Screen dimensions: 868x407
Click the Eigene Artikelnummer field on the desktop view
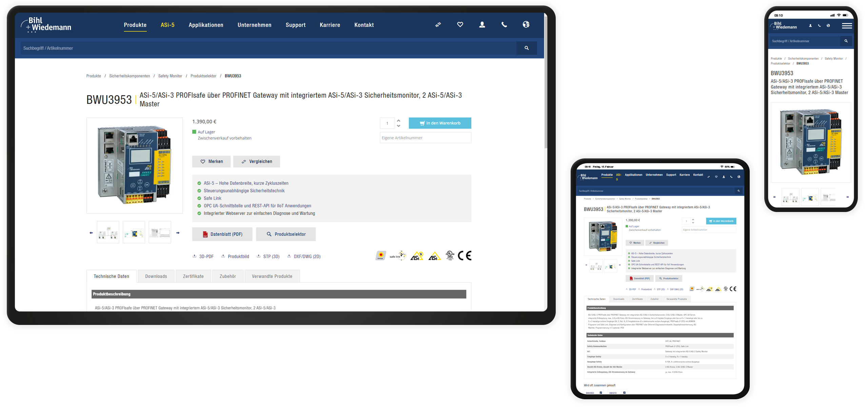pyautogui.click(x=425, y=138)
